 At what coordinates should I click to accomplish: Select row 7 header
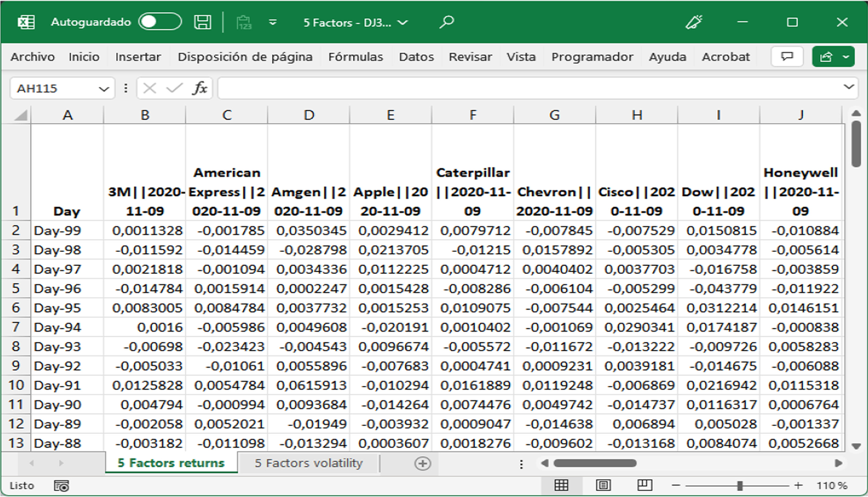pos(16,327)
